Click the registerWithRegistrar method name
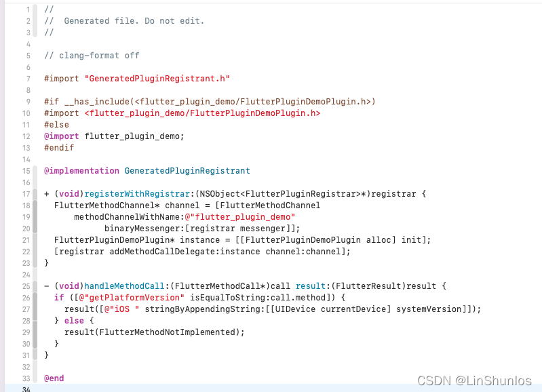Screen dimensions: 542x392 [137, 194]
